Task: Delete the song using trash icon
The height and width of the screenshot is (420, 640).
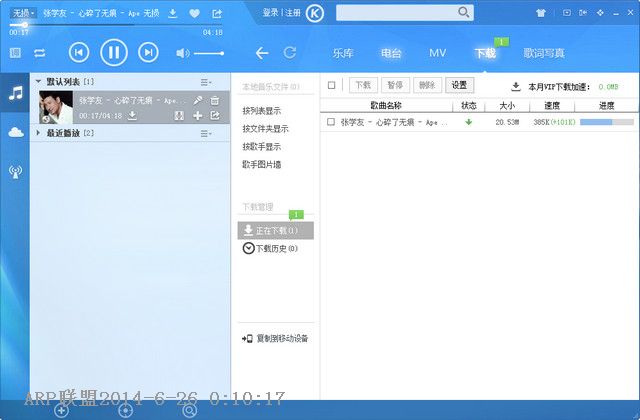Action: tap(214, 101)
